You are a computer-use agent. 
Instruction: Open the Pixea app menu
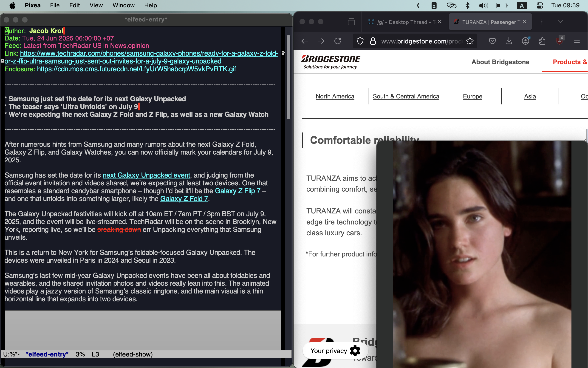[33, 5]
